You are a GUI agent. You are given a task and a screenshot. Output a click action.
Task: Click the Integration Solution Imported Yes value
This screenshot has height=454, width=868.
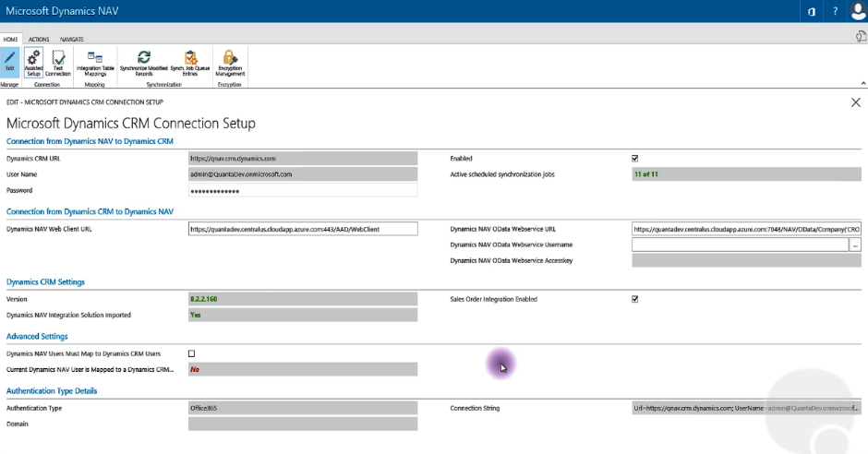point(303,316)
